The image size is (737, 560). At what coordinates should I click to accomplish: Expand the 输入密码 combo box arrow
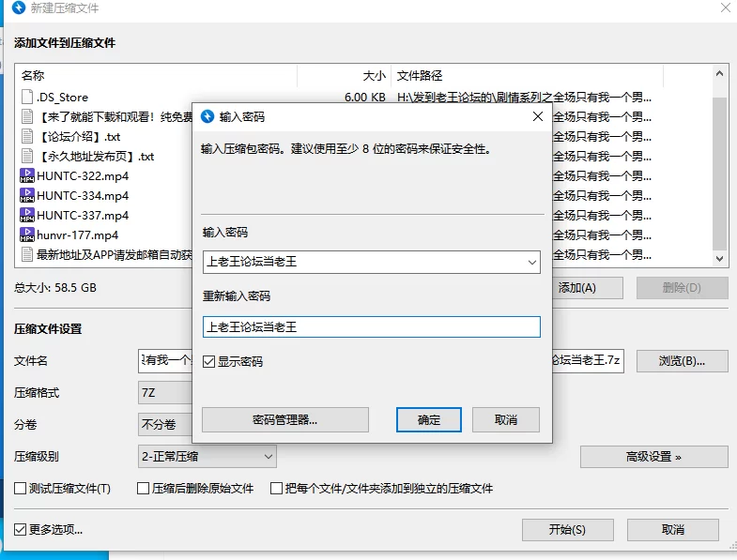532,262
